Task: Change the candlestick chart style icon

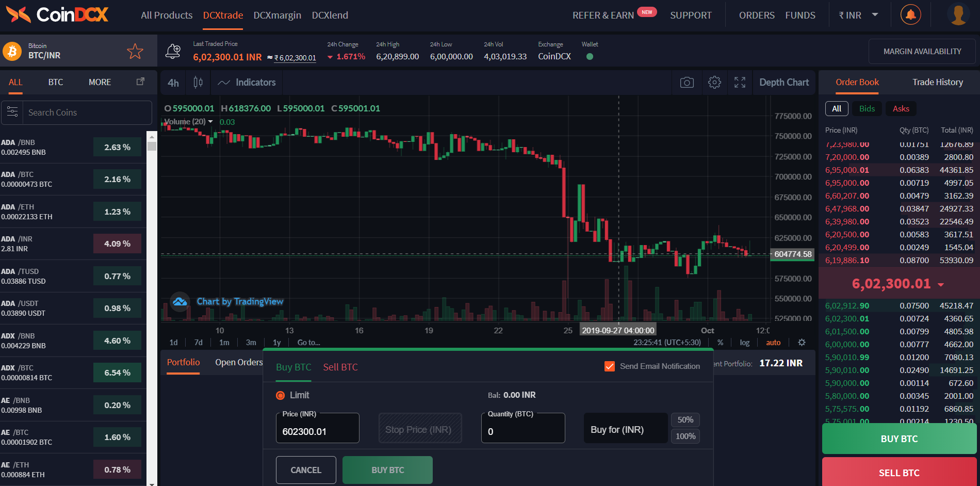Action: 198,83
